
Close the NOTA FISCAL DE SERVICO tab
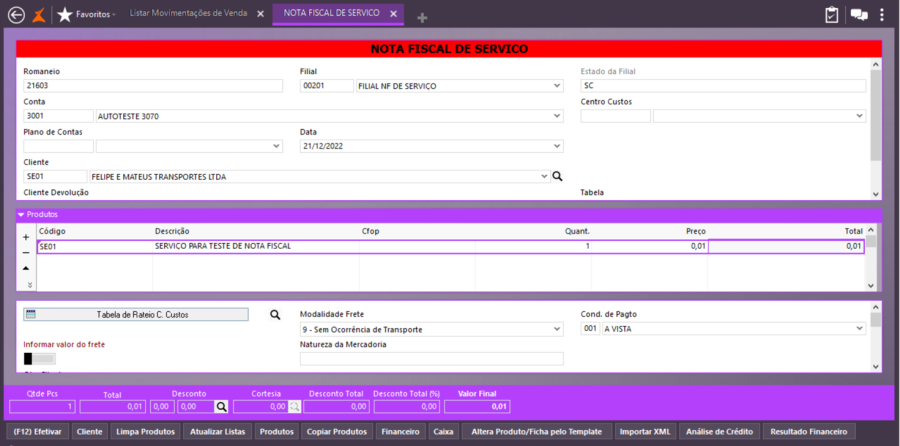coord(394,14)
